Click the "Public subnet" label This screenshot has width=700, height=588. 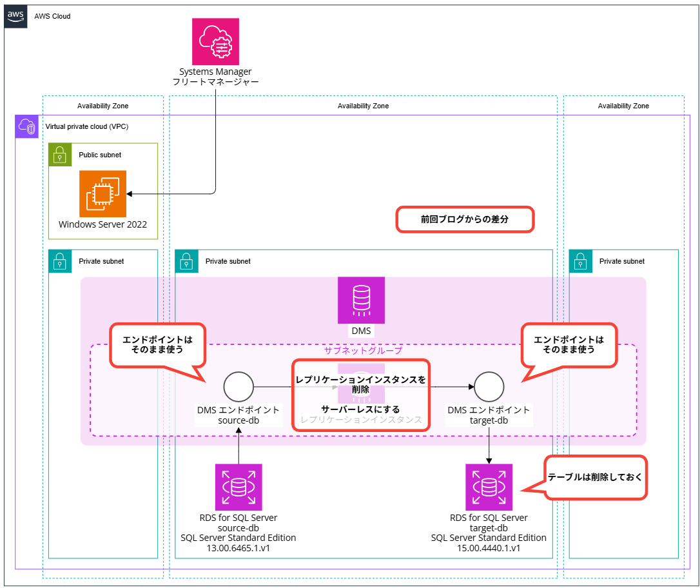(100, 155)
